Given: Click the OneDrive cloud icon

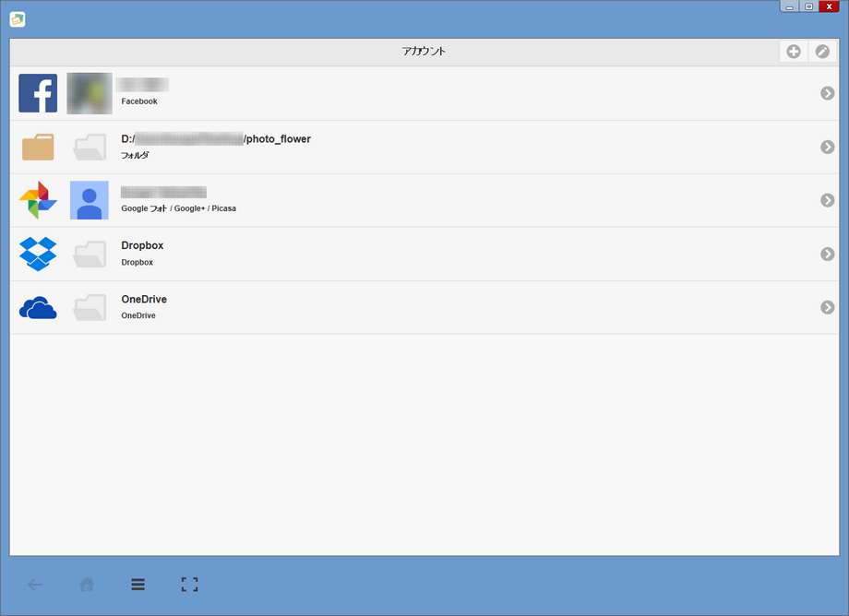Looking at the screenshot, I should pos(38,307).
